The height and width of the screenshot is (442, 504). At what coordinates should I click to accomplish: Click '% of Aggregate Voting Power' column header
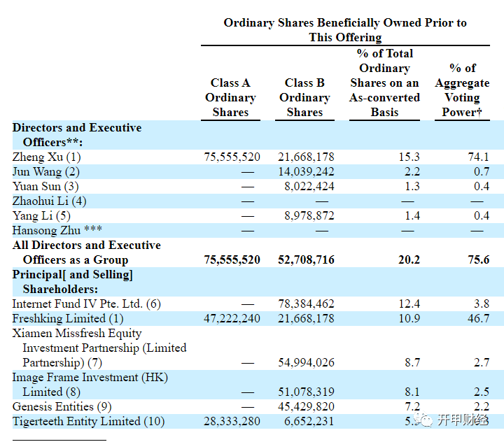[x=462, y=90]
